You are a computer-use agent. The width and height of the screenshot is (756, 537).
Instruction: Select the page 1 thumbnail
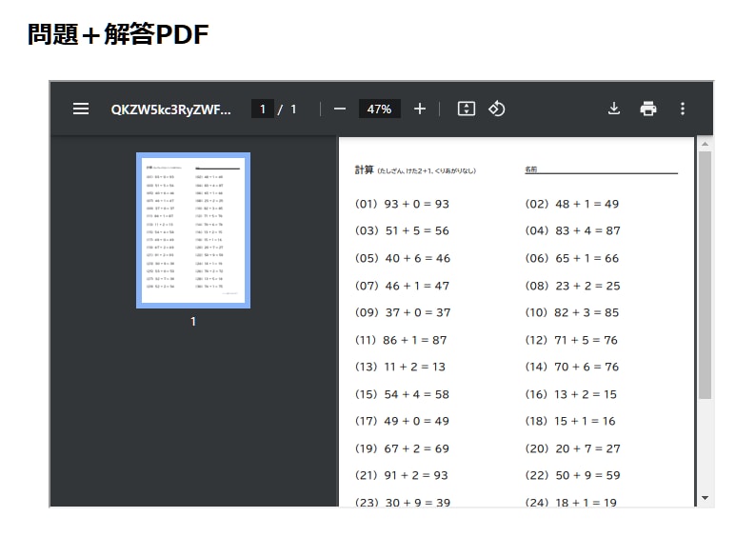coord(193,229)
